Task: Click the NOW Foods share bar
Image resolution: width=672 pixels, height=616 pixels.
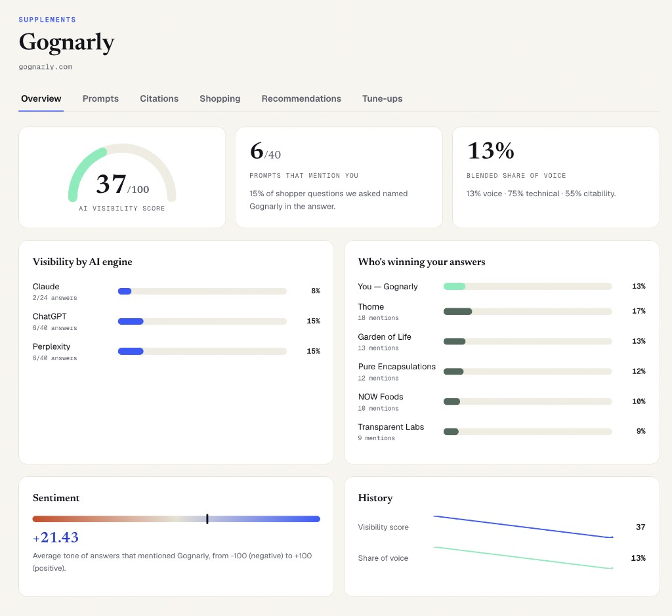Action: tap(528, 401)
